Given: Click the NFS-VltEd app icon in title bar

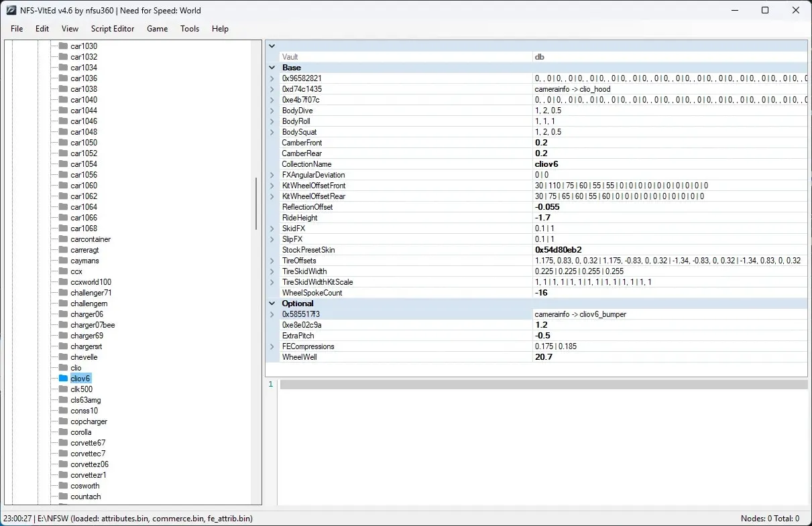Looking at the screenshot, I should coord(11,11).
